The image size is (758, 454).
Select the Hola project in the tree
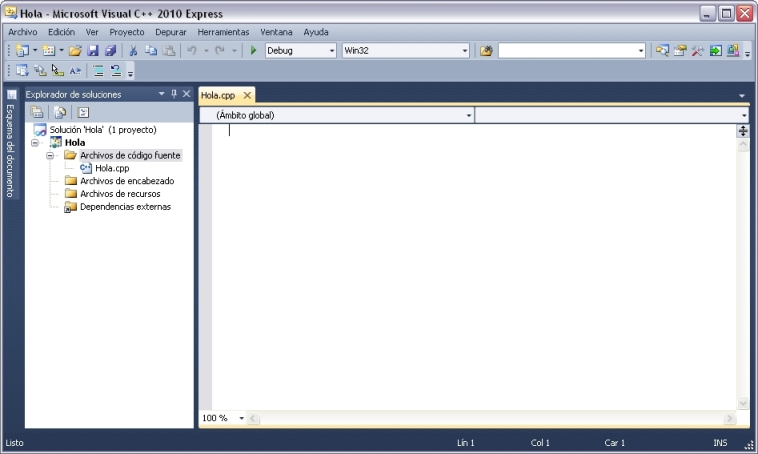pyautogui.click(x=75, y=143)
